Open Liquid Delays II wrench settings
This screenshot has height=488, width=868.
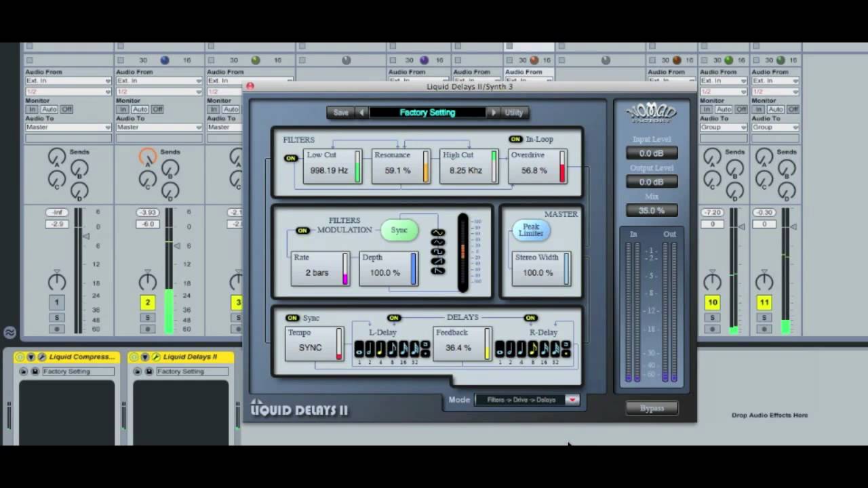click(156, 357)
